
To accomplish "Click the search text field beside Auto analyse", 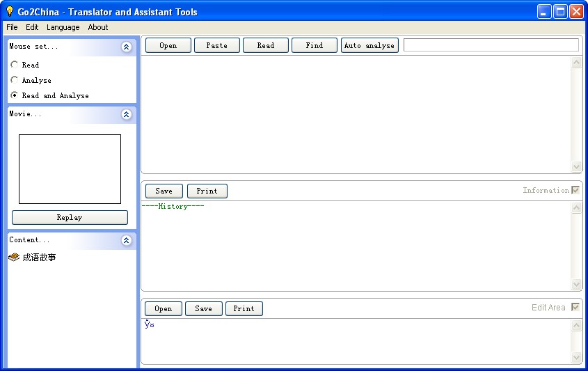I will pos(491,45).
